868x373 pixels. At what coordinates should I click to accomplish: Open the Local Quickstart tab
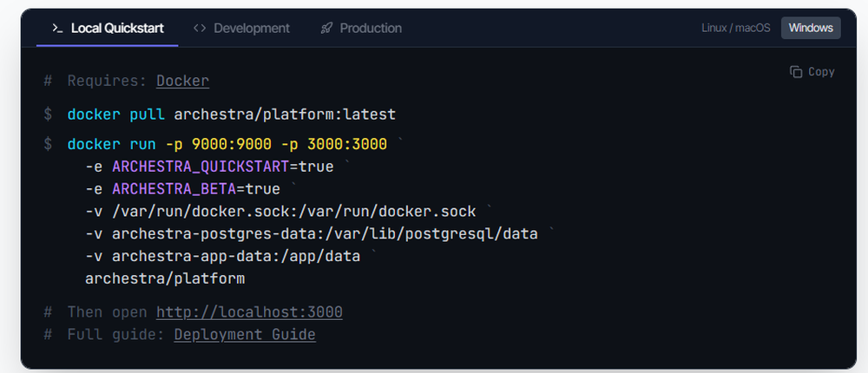pos(108,29)
